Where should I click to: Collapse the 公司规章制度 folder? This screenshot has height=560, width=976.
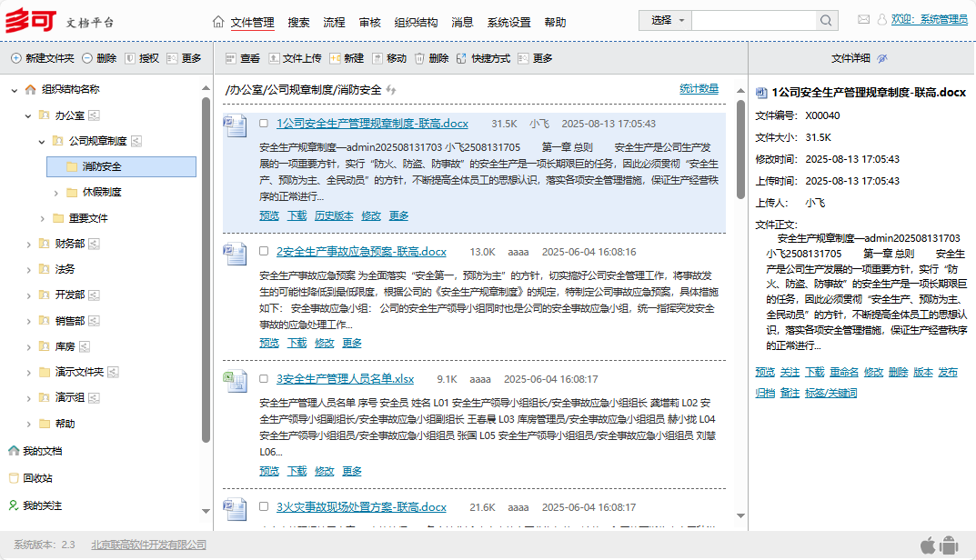(x=42, y=142)
